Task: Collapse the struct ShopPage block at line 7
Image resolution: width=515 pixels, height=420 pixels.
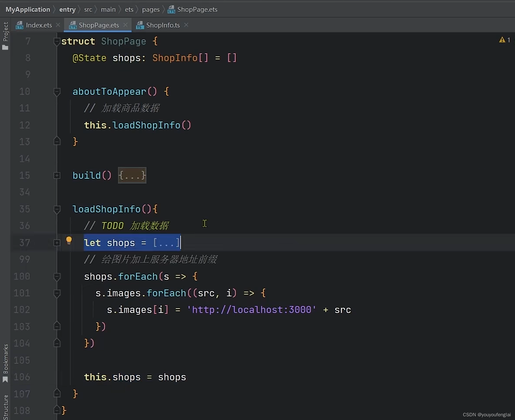Action: click(57, 41)
